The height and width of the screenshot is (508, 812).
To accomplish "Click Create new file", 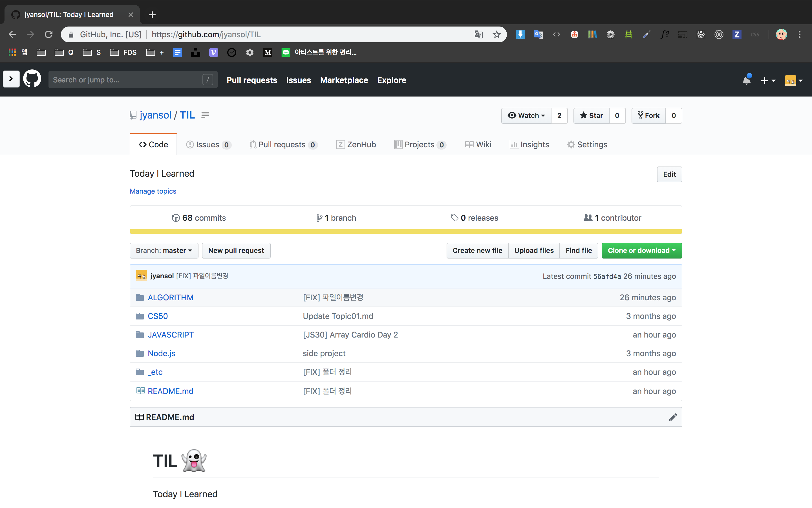I will point(477,250).
